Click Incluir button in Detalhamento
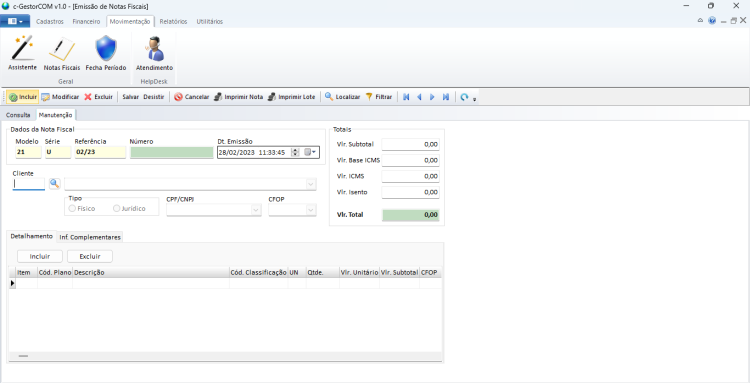The width and height of the screenshot is (750, 383). (40, 256)
